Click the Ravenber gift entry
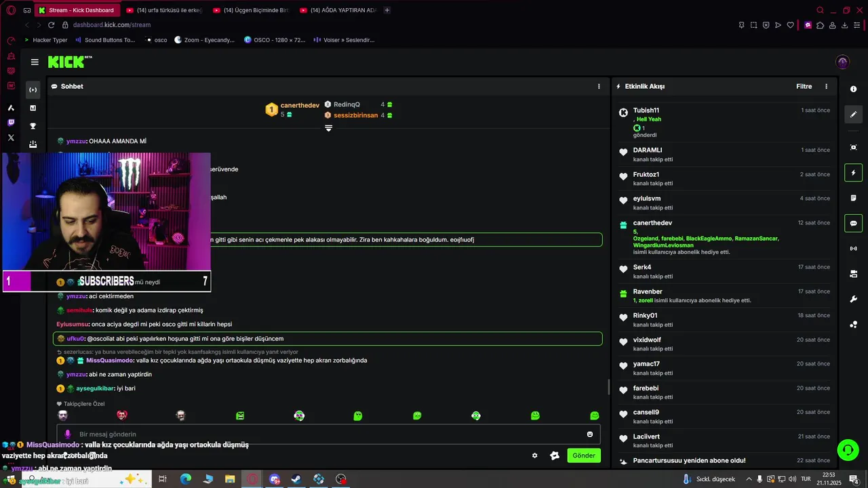 tap(724, 296)
